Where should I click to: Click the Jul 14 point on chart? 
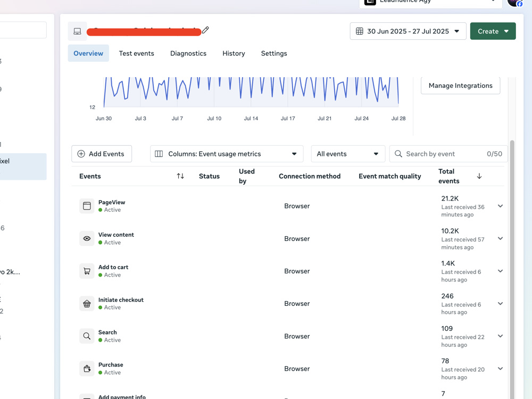tap(251, 98)
